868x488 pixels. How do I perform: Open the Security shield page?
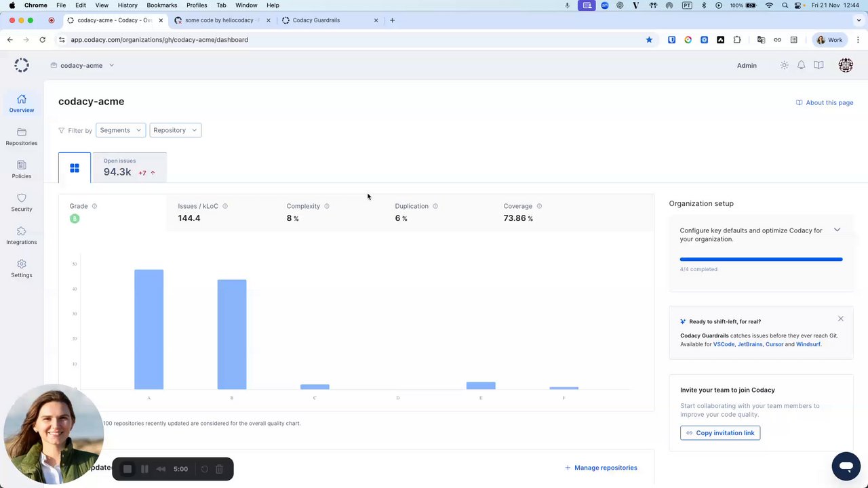pos(22,203)
